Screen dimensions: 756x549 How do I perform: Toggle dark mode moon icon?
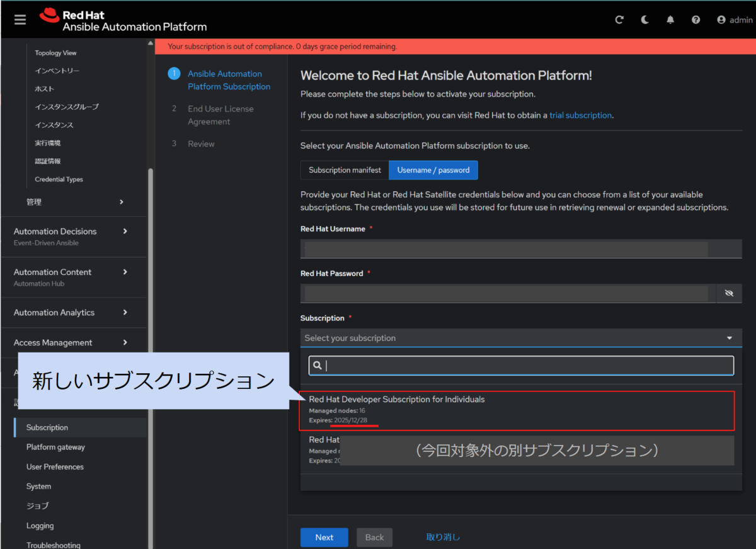[644, 20]
